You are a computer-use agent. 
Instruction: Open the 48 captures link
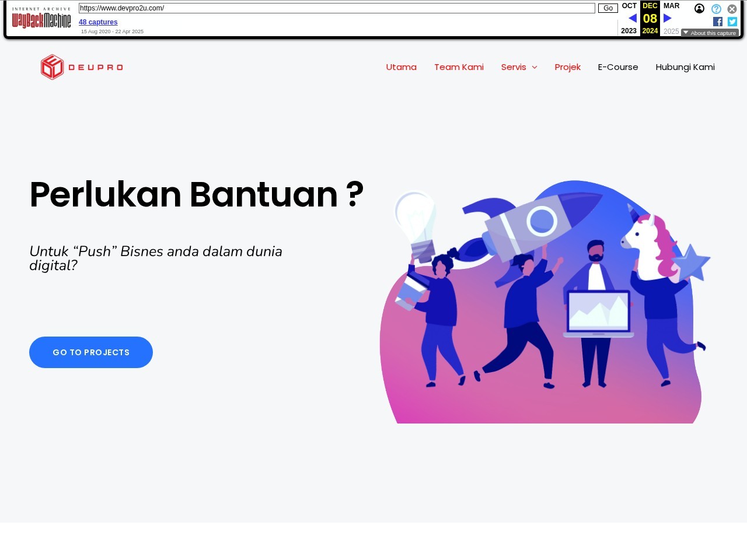pyautogui.click(x=98, y=22)
